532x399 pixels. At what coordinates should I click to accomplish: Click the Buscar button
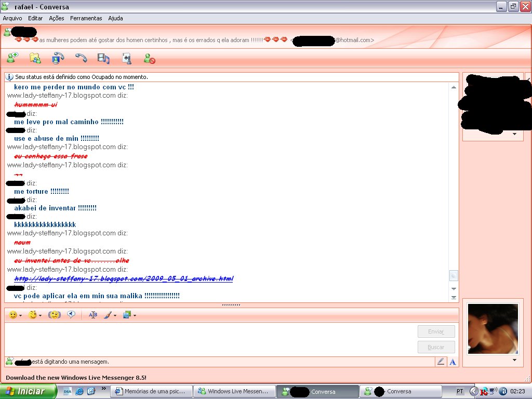436,347
